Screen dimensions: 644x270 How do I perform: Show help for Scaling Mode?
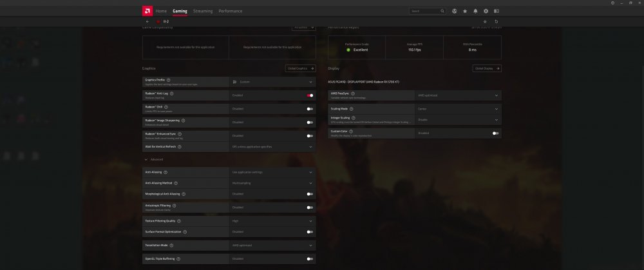coord(351,109)
